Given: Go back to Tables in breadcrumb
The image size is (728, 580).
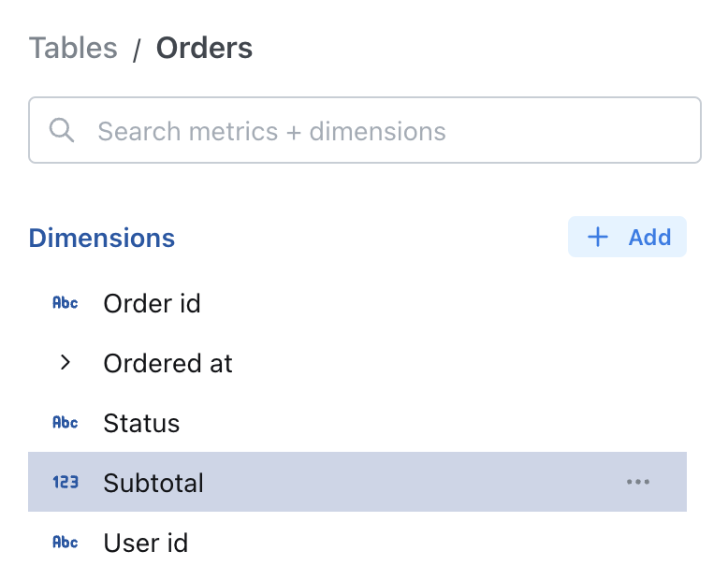Looking at the screenshot, I should click(73, 48).
